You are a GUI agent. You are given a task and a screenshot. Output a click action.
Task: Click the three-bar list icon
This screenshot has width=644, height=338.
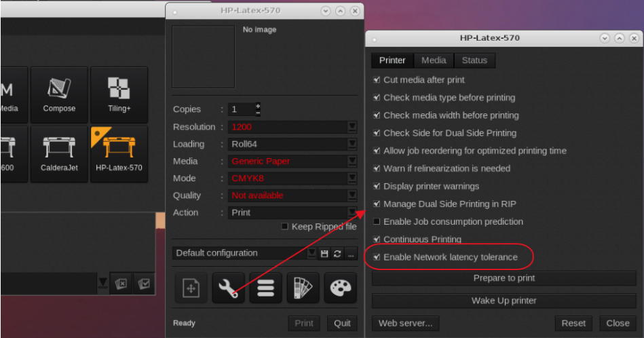pos(266,288)
